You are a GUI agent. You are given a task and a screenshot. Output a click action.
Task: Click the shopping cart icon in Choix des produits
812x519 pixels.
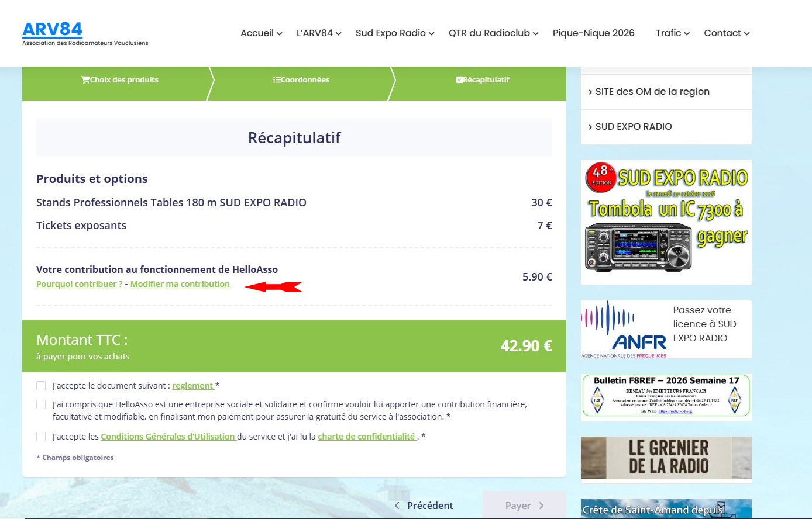click(x=85, y=80)
